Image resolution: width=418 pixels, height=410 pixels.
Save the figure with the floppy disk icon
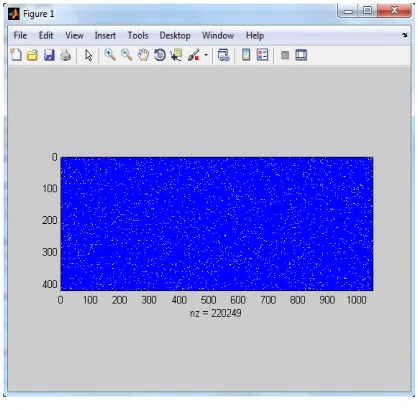49,55
